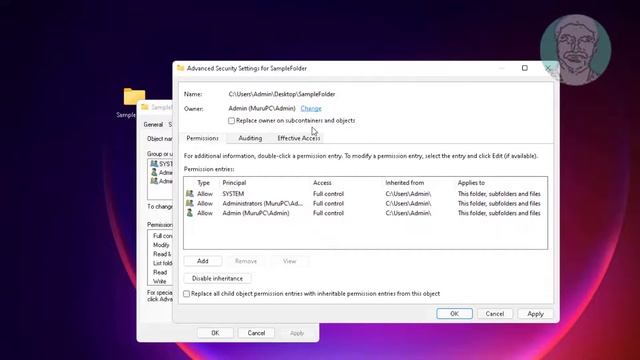Sort by Inherited from column header
Screen dimensions: 640x360
click(405, 183)
